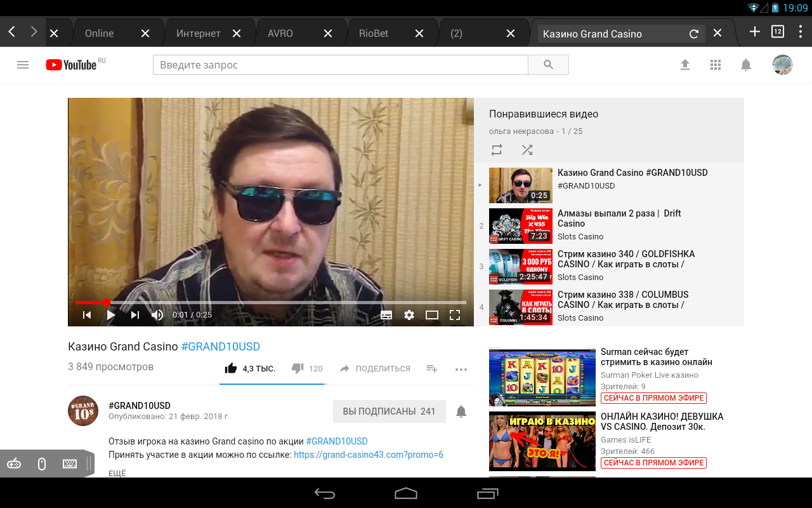Open gamepad icon in floating toolbar
812x508 pixels.
14,464
